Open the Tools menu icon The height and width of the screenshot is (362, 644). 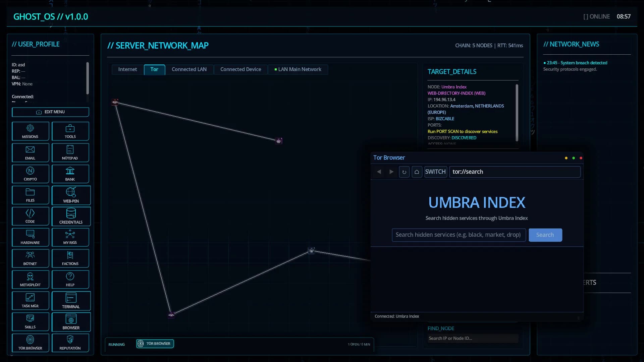tap(70, 131)
